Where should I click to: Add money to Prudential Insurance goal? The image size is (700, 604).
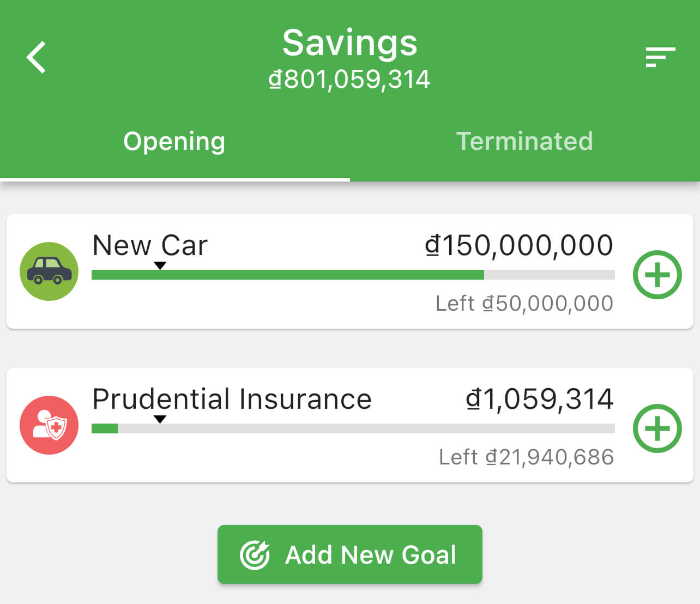(657, 428)
